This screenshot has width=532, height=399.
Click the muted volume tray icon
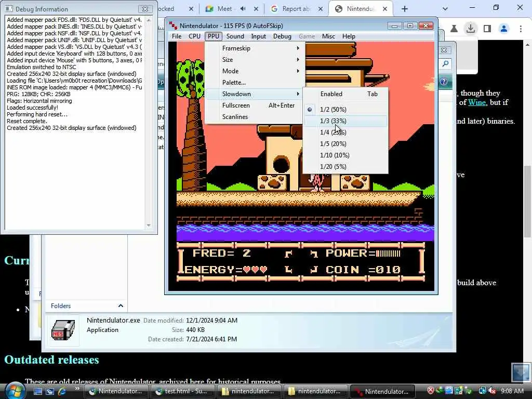492,391
